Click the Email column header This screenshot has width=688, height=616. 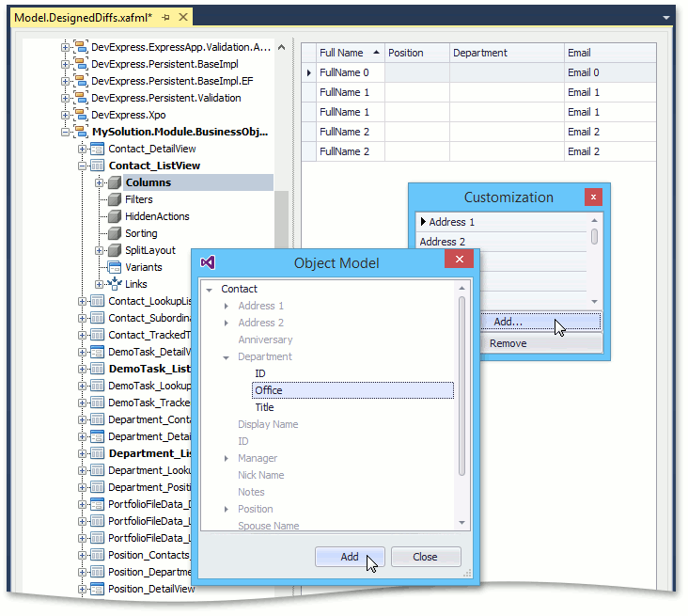pos(610,53)
